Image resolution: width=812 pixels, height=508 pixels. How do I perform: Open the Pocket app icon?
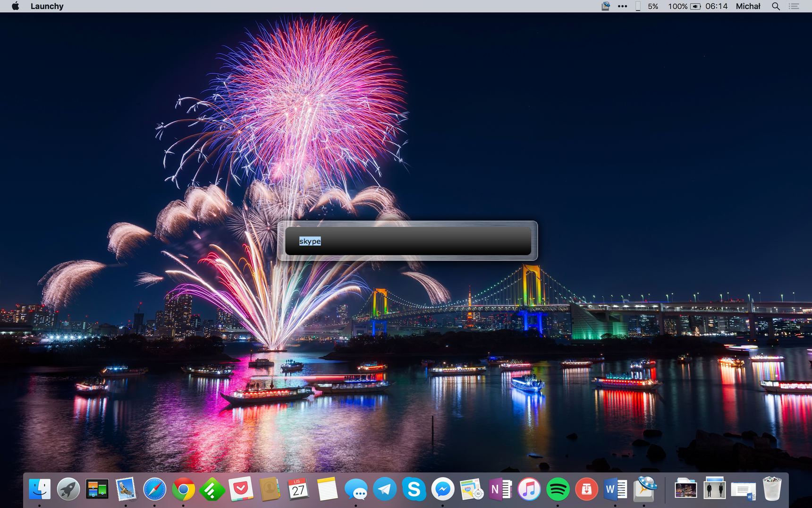(241, 489)
